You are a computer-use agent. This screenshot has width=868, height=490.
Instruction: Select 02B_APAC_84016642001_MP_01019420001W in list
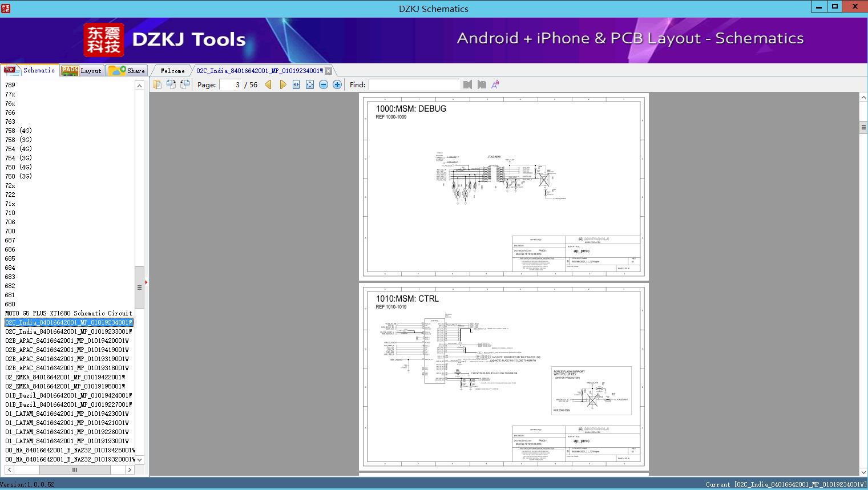point(67,341)
